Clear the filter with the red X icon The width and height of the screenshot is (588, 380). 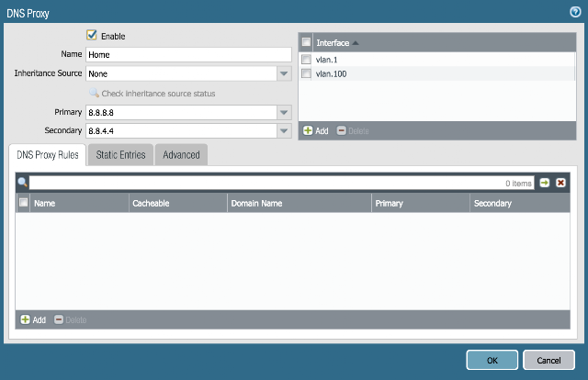tap(560, 183)
